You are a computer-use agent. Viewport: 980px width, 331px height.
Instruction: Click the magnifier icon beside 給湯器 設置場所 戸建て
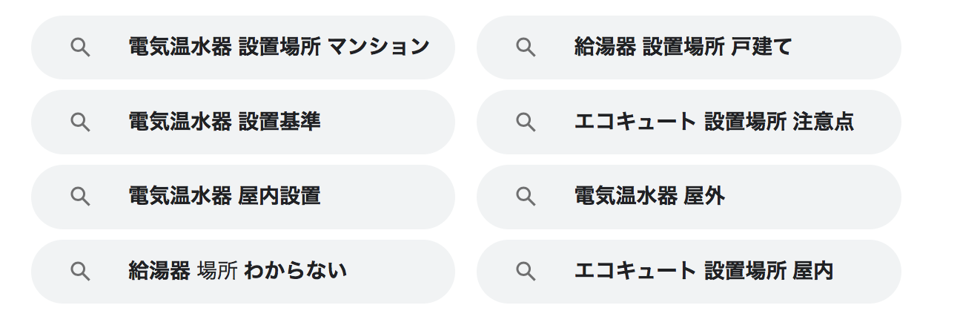click(526, 47)
